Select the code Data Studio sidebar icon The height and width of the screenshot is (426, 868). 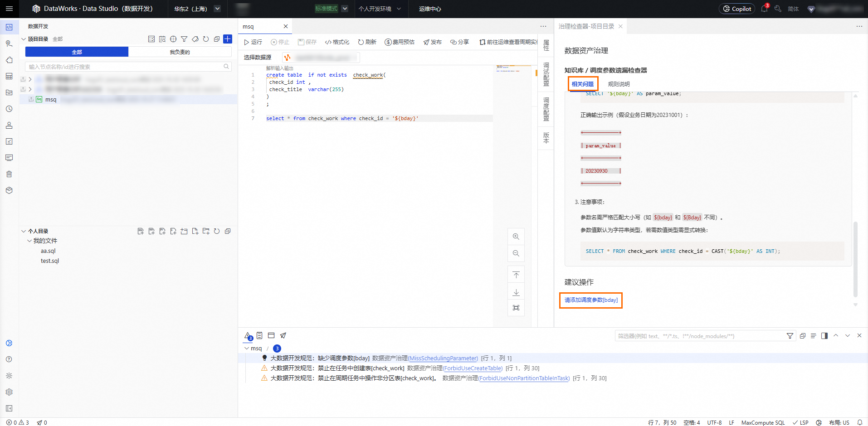point(9,27)
